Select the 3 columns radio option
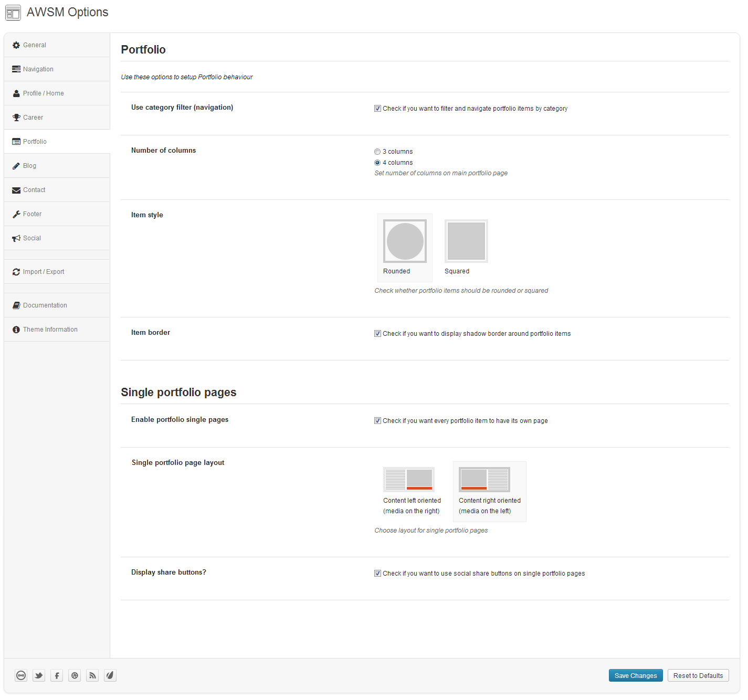The width and height of the screenshot is (748, 700). pos(377,152)
